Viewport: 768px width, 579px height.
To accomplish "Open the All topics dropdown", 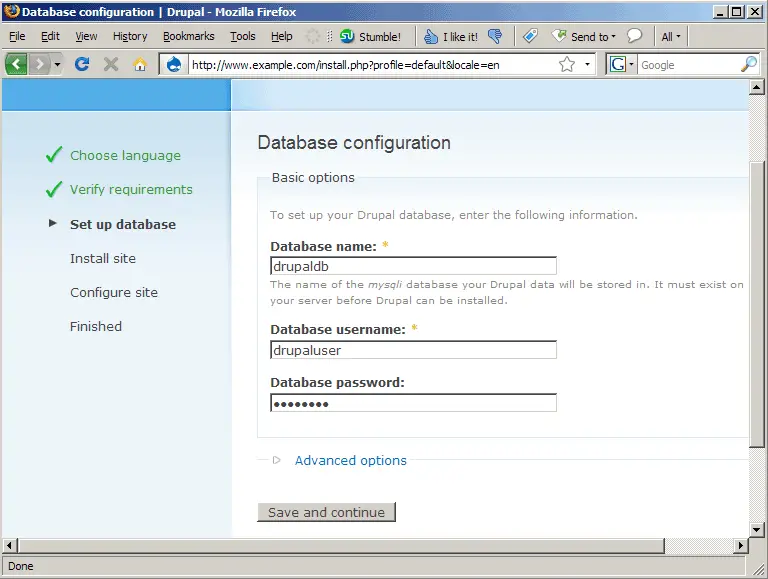I will (671, 37).
